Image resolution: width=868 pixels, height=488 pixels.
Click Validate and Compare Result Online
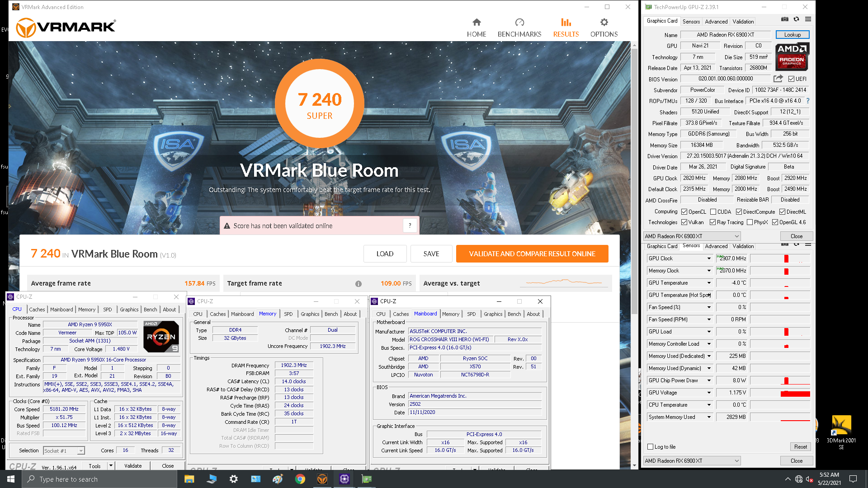point(532,254)
